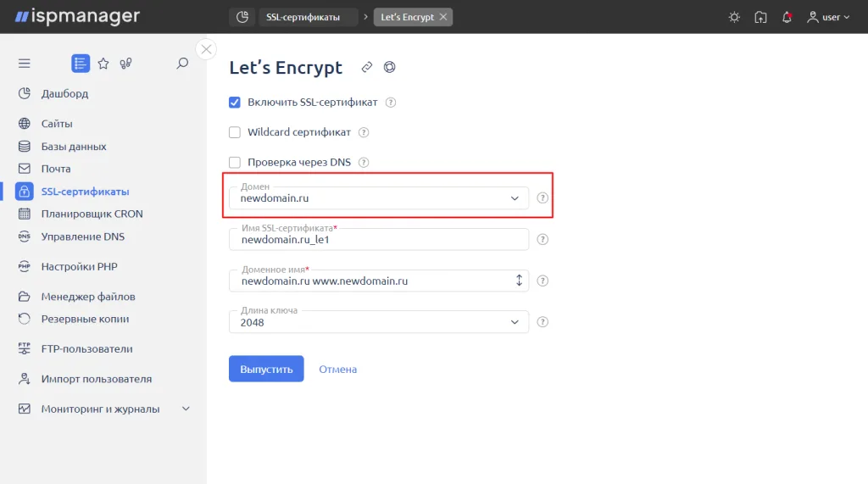Click the Сайты globe icon
The height and width of the screenshot is (484, 868).
pos(25,124)
